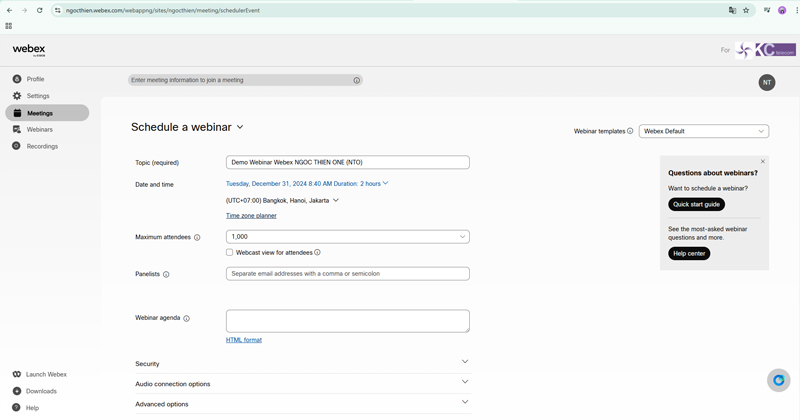Click the Webex logo
Screen dimensions: 800x420
tap(29, 50)
